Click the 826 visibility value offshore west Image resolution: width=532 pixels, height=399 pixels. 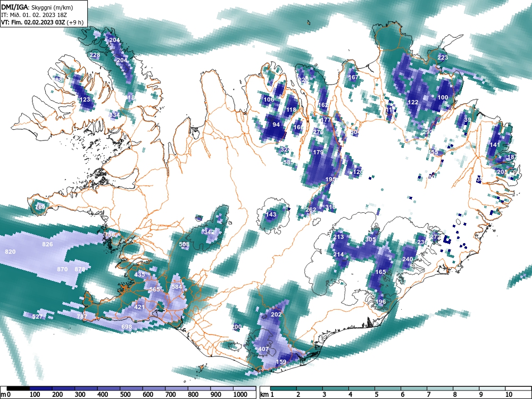47,244
